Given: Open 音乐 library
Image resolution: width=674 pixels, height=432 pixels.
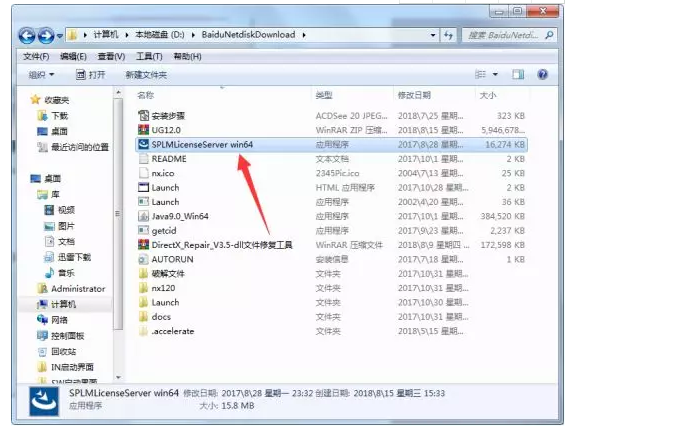Looking at the screenshot, I should (x=60, y=273).
